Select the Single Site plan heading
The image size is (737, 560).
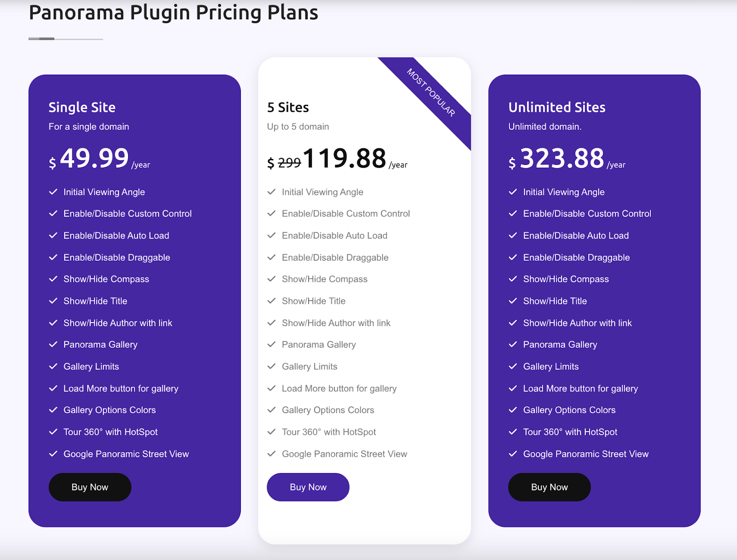82,107
